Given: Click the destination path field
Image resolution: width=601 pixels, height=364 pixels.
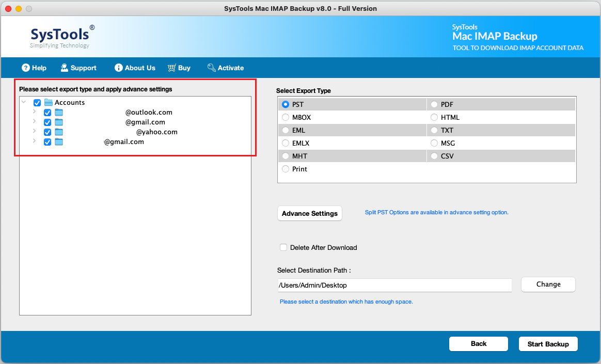Looking at the screenshot, I should [x=394, y=285].
